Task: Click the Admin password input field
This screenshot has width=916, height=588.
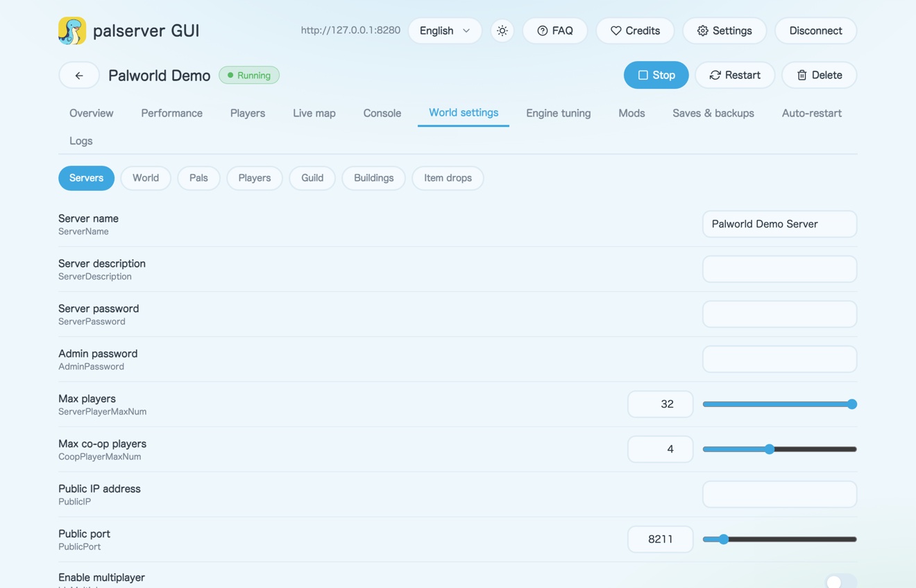Action: (x=779, y=359)
